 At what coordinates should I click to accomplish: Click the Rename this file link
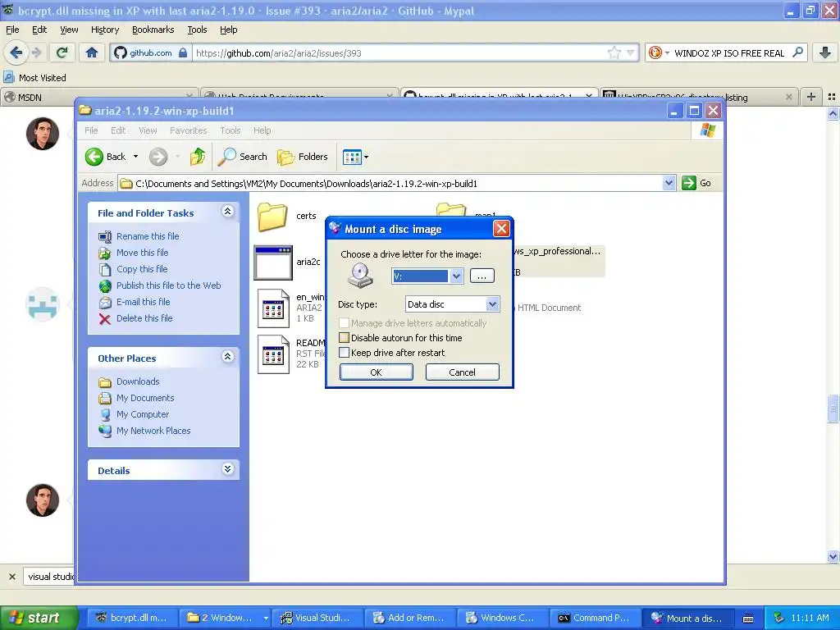coord(148,236)
